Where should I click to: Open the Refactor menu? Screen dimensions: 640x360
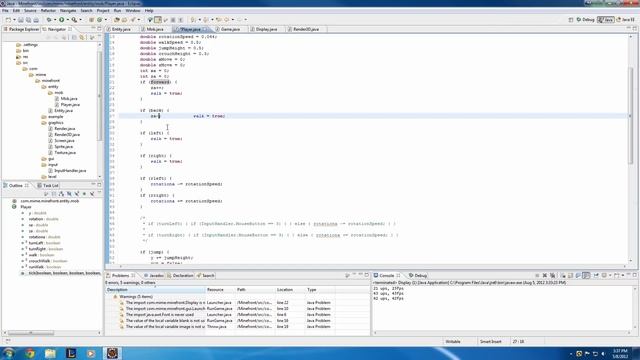48,11
